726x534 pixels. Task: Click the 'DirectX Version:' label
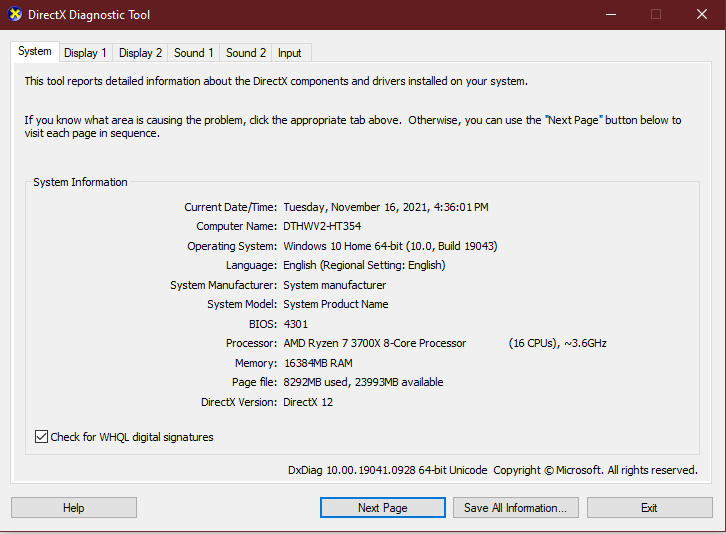(239, 402)
